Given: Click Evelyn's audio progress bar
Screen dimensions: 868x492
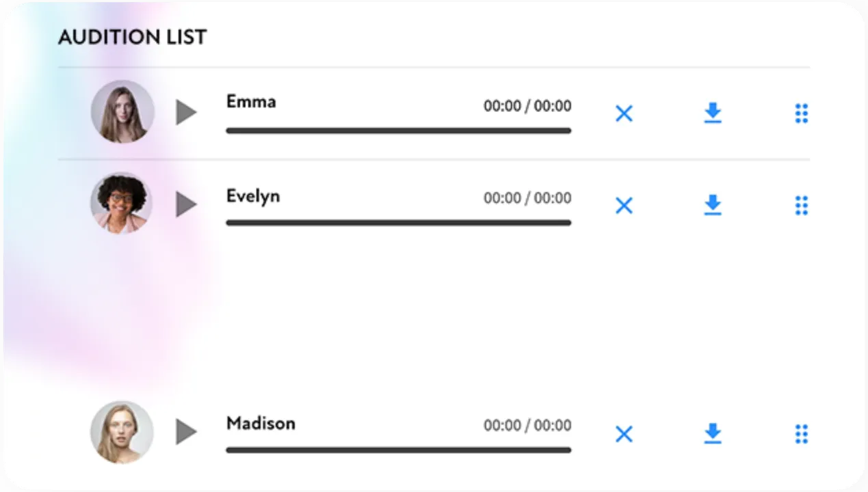Looking at the screenshot, I should pos(398,223).
